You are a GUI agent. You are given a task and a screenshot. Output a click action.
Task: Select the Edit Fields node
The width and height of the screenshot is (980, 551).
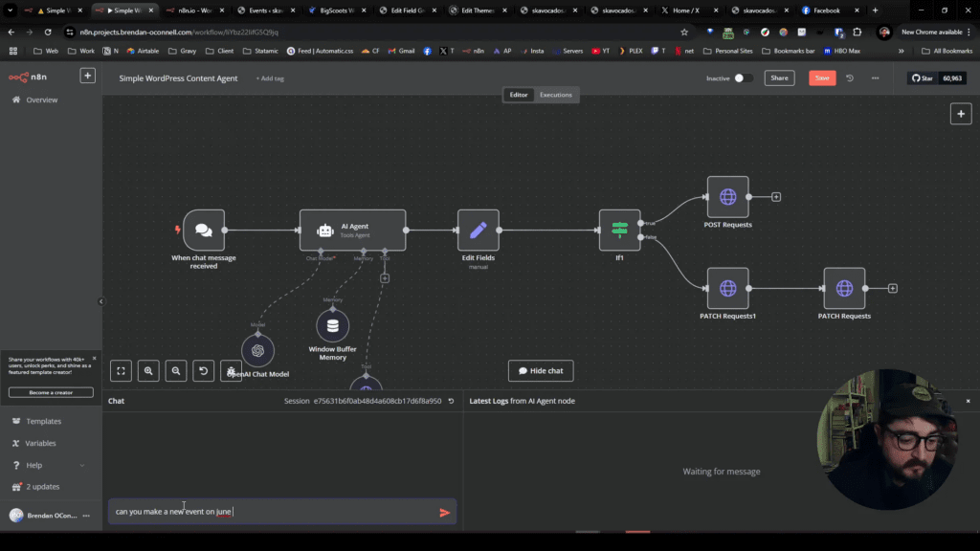(x=478, y=231)
